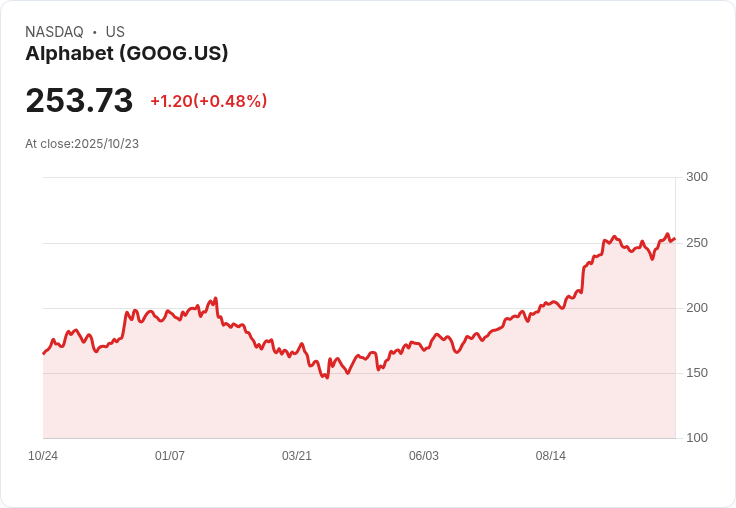736x508 pixels.
Task: Click the 100 y-axis label
Action: point(697,438)
